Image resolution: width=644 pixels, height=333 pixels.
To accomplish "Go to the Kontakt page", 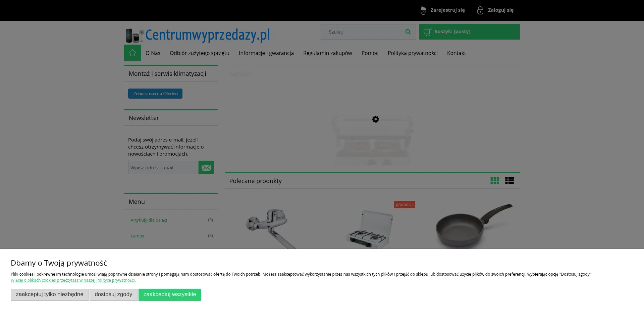I will (x=457, y=53).
